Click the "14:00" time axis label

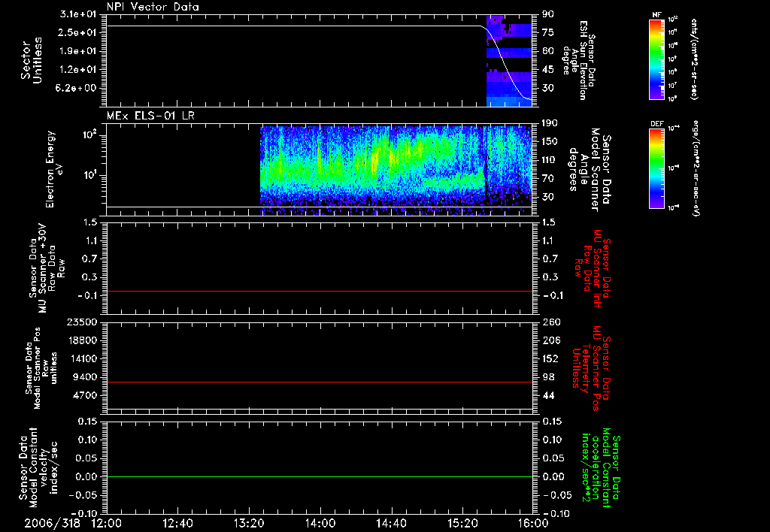click(x=320, y=524)
